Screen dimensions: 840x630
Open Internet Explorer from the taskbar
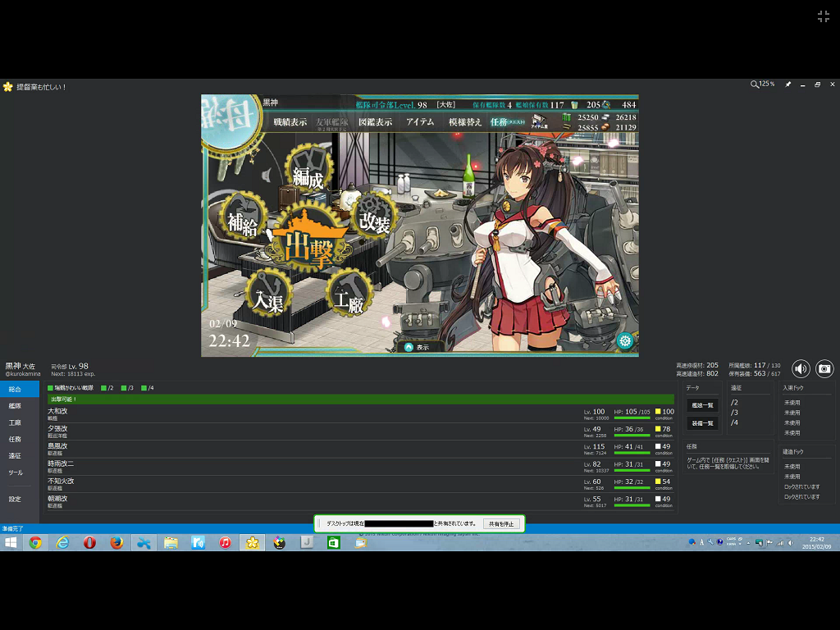click(x=62, y=543)
